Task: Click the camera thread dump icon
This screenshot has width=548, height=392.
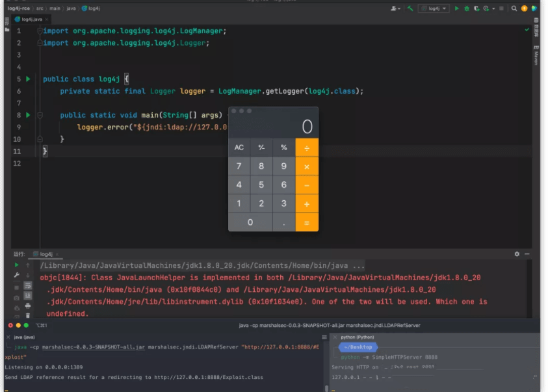Action: click(x=16, y=298)
